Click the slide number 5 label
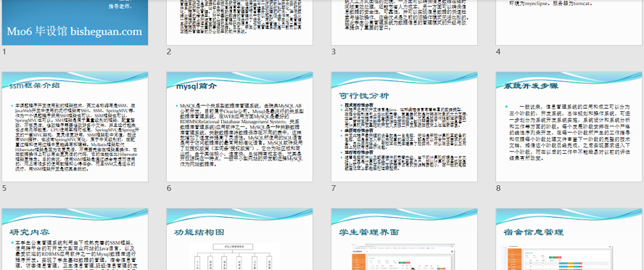Image resolution: width=644 pixels, height=270 pixels. 4,188
